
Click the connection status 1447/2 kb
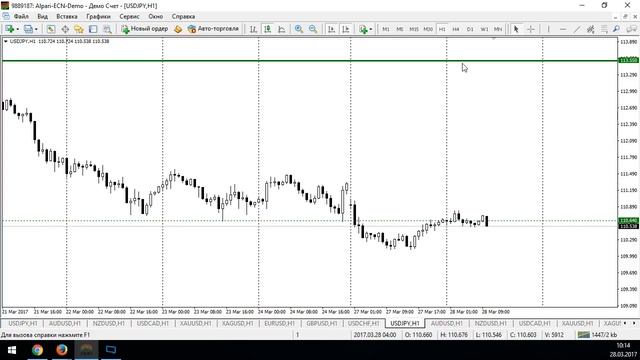coord(598,335)
